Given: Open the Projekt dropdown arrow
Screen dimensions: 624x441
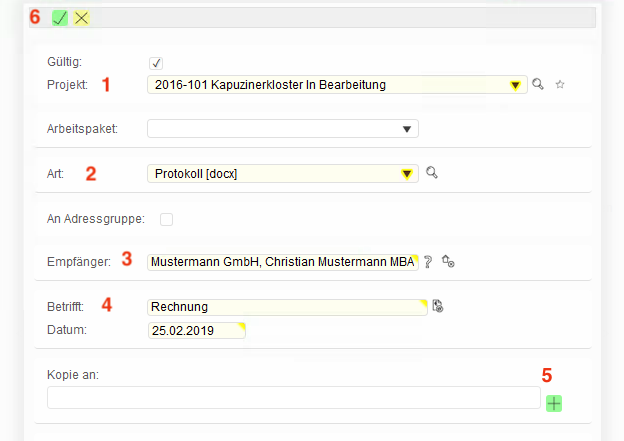Looking at the screenshot, I should [x=515, y=86].
